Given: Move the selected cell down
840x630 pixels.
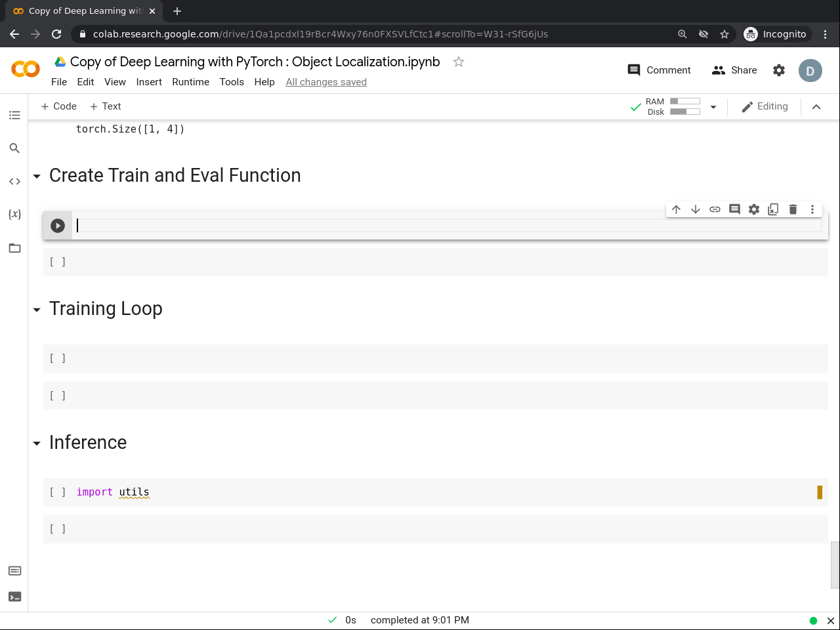Looking at the screenshot, I should pos(696,209).
